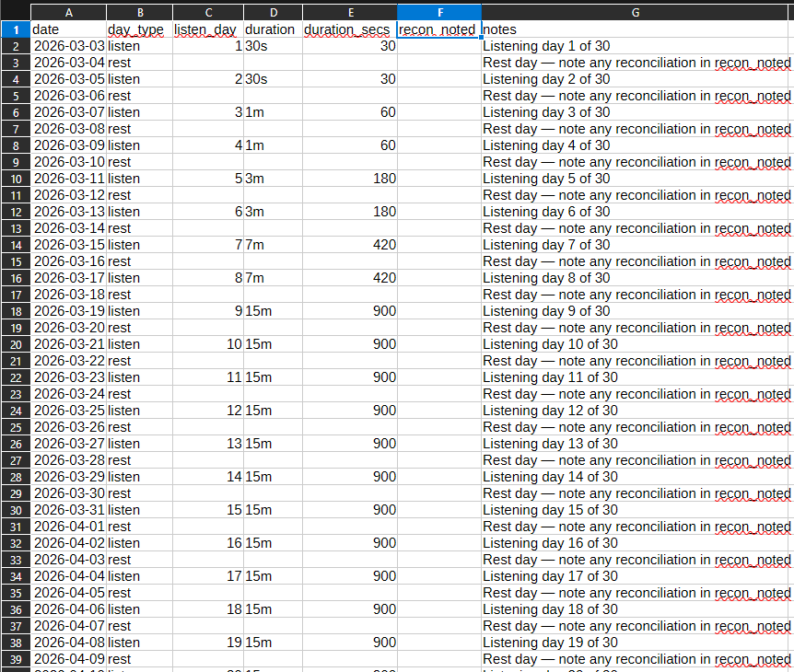Select the "recon_noted" header cell

pos(438,29)
